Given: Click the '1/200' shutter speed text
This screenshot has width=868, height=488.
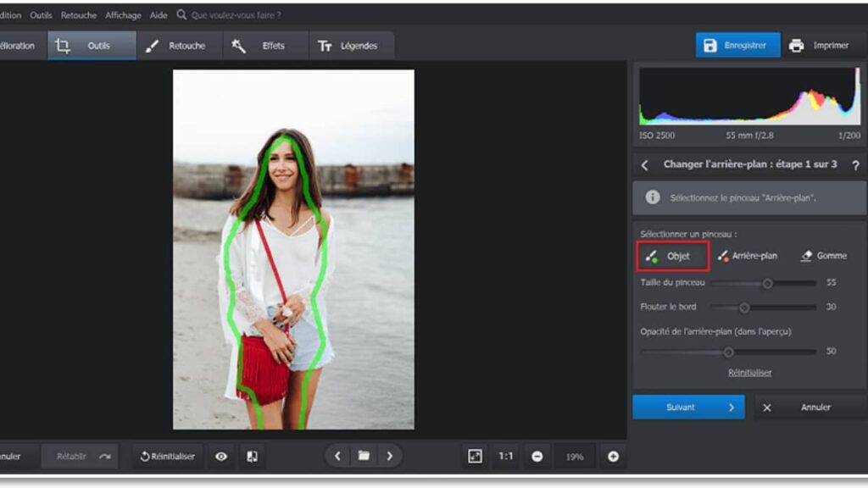Looking at the screenshot, I should click(x=849, y=136).
